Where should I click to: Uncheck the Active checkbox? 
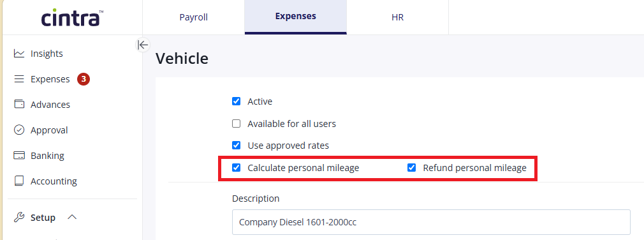[x=236, y=101]
